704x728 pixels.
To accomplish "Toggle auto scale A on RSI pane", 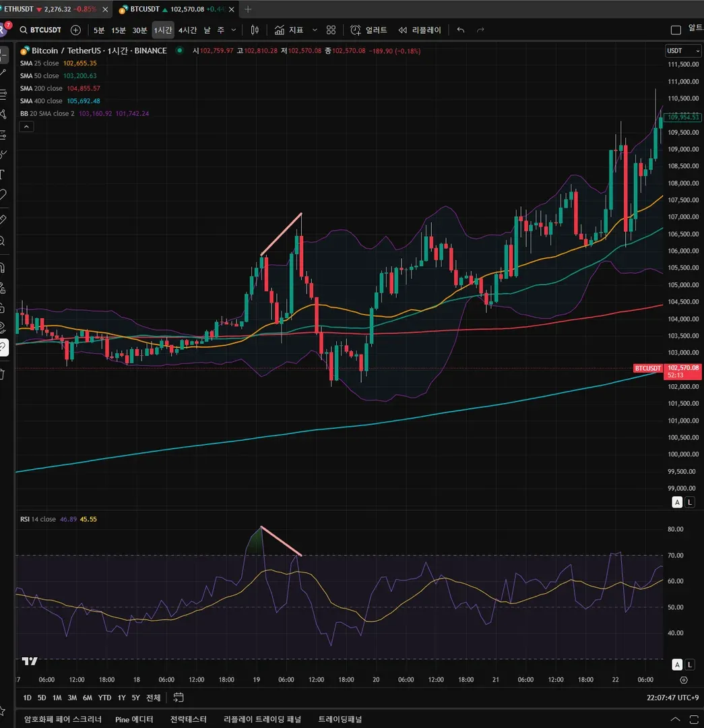I will tap(677, 665).
